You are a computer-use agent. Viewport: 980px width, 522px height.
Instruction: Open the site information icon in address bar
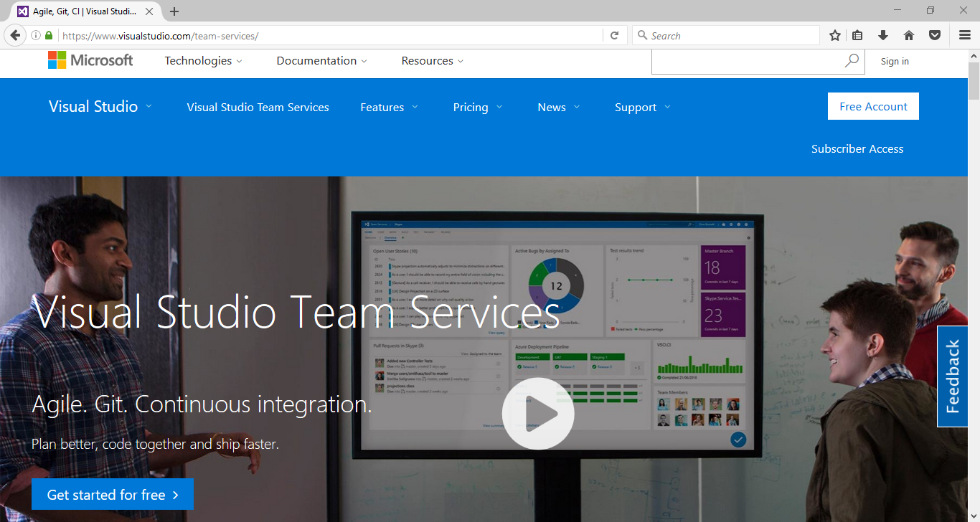point(35,35)
